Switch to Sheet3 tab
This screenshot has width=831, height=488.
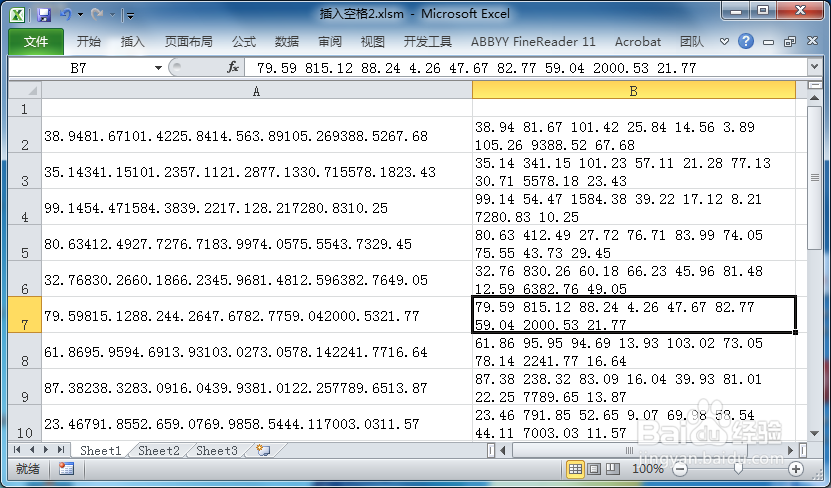(216, 450)
